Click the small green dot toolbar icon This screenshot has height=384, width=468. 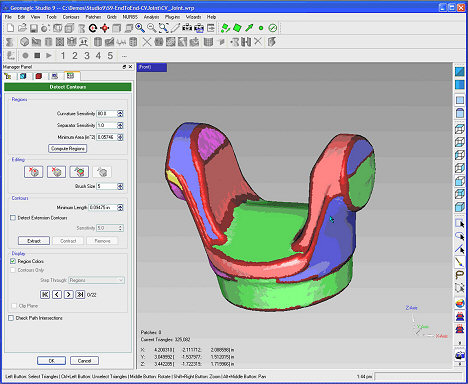click(261, 28)
